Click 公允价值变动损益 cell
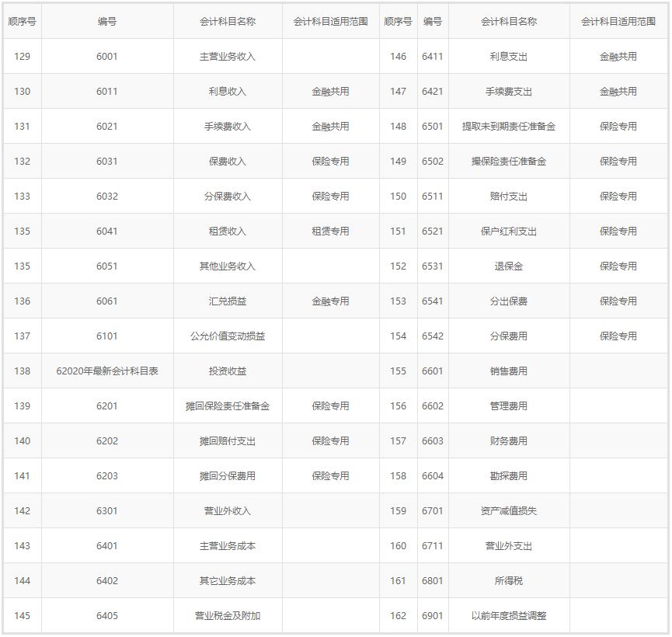 click(x=228, y=336)
